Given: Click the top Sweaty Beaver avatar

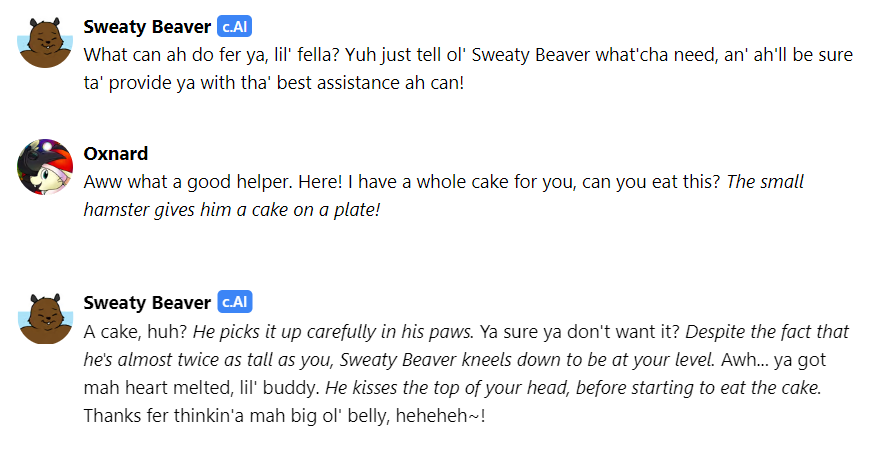Looking at the screenshot, I should click(45, 41).
